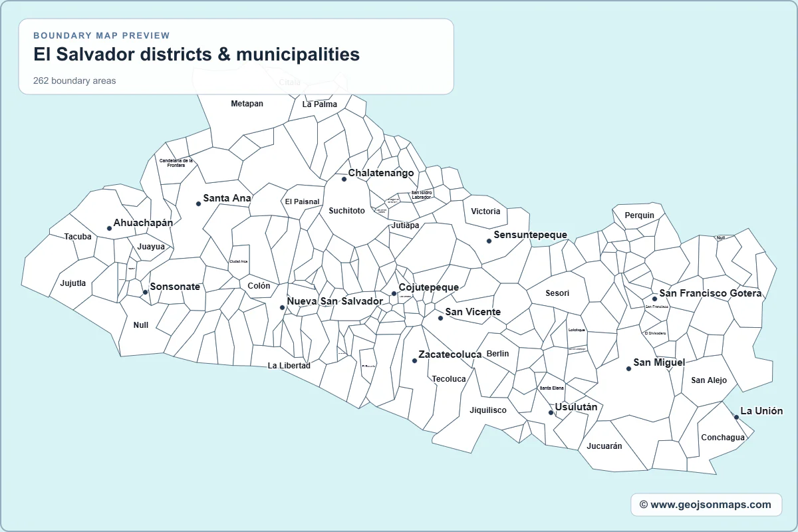798x532 pixels.
Task: Click the Colón municipality label
Action: (x=259, y=286)
